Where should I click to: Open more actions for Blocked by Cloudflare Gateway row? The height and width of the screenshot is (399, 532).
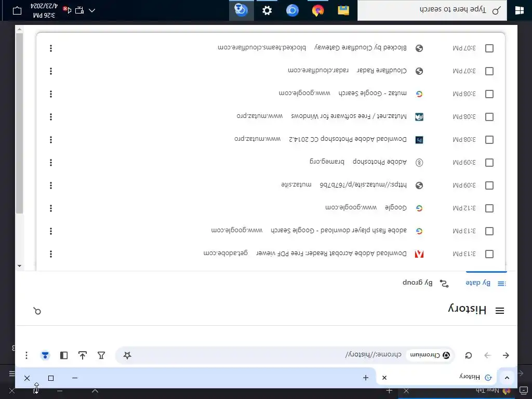(x=51, y=48)
